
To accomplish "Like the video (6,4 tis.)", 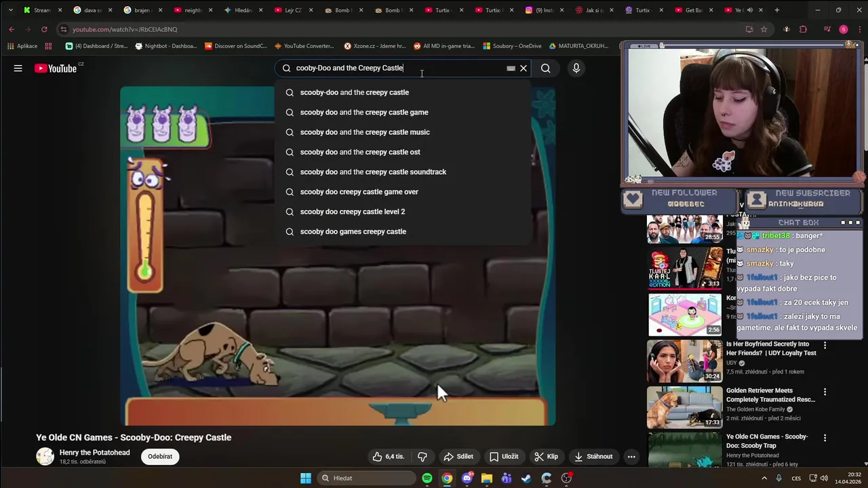I will tap(388, 456).
